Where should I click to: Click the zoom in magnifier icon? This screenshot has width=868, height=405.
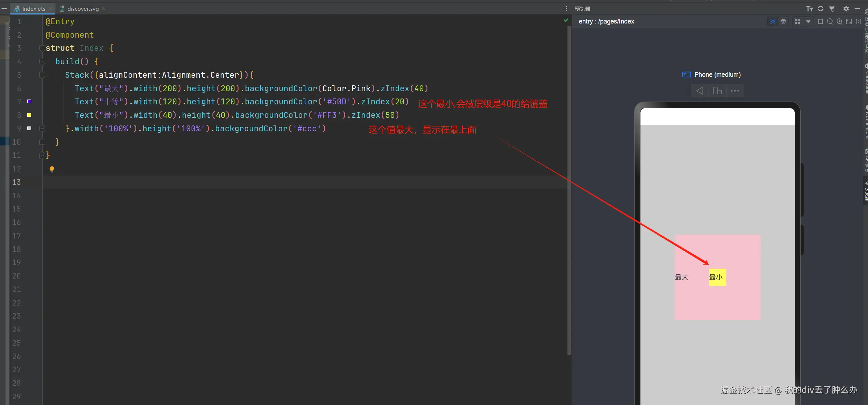click(x=840, y=21)
